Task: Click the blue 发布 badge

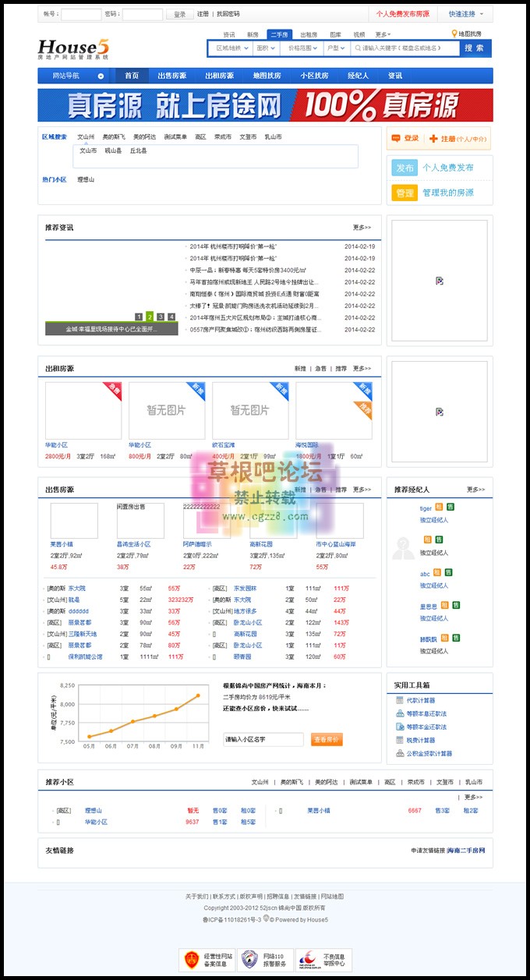Action: coord(405,168)
